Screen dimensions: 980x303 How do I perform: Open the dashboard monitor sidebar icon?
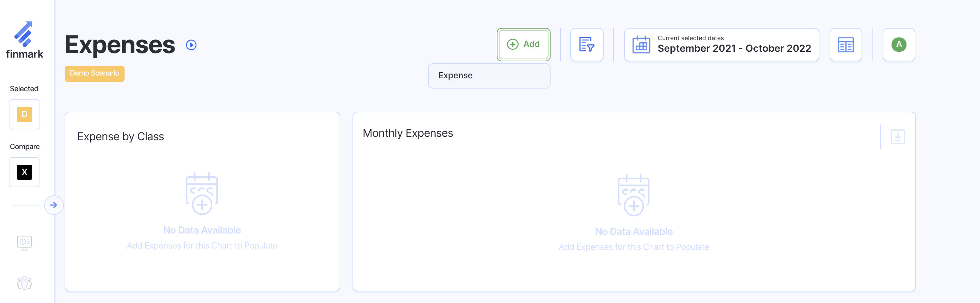click(24, 242)
